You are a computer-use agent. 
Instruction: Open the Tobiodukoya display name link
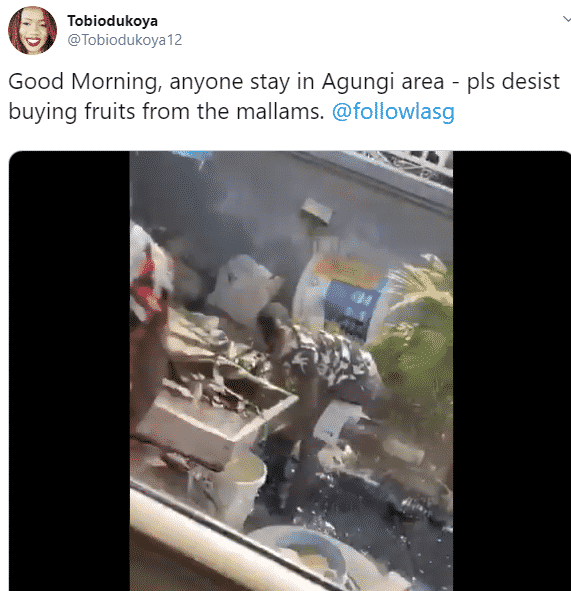[112, 21]
